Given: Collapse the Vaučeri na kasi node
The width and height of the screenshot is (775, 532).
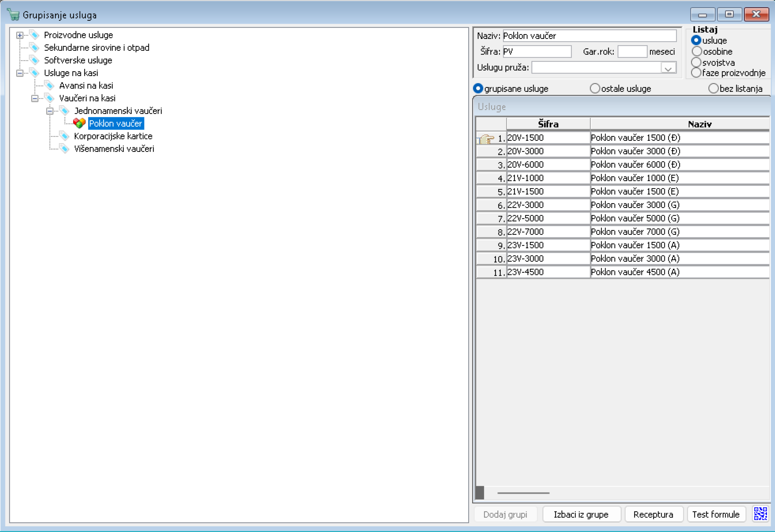Looking at the screenshot, I should coord(35,98).
